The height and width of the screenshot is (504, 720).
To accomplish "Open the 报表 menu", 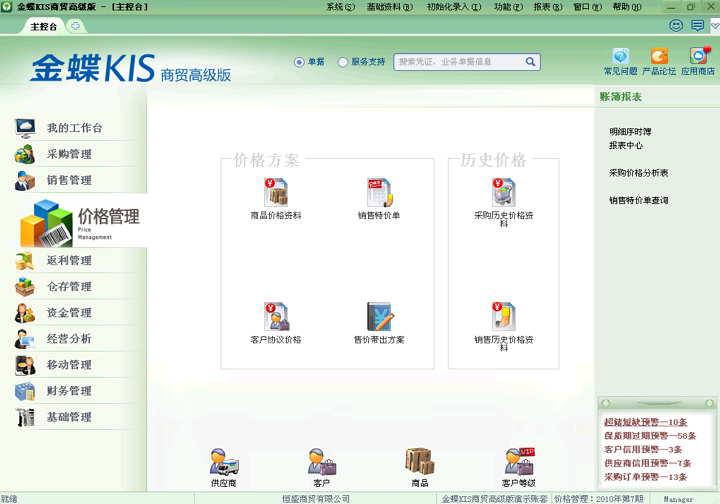I will (x=547, y=7).
